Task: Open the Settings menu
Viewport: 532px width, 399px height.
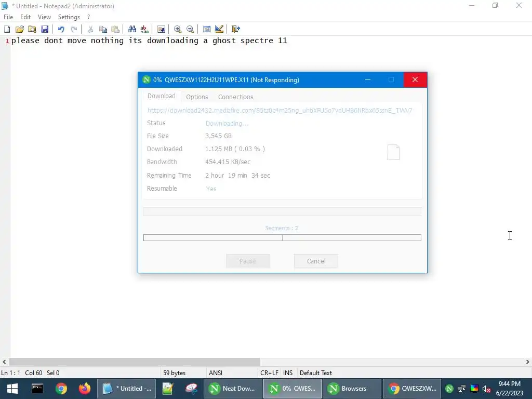Action: tap(69, 17)
